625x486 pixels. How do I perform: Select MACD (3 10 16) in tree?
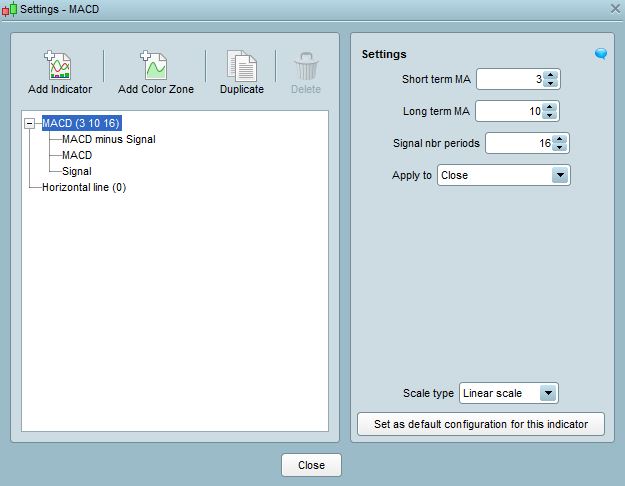(x=81, y=123)
